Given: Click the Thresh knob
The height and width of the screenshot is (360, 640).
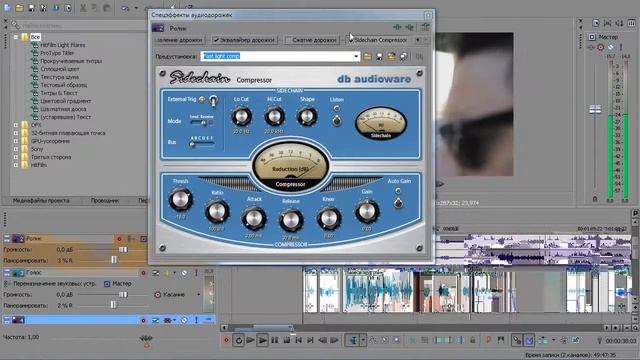Looking at the screenshot, I should coord(180,200).
